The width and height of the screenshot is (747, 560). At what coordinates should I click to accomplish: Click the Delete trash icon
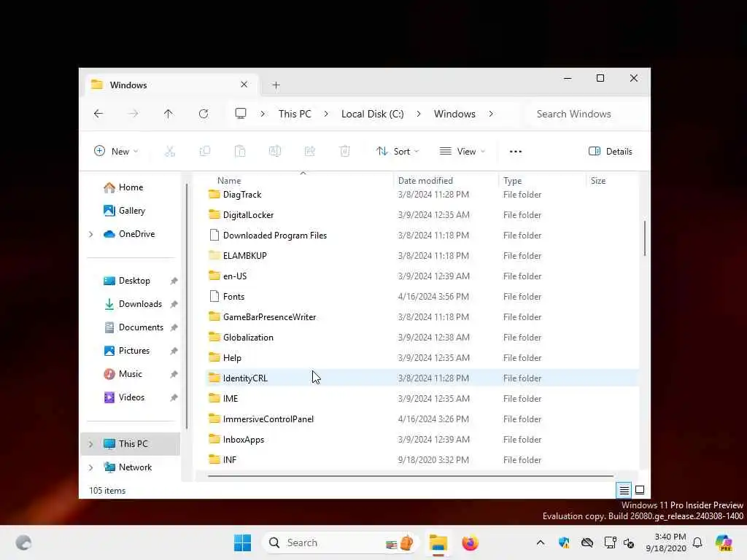345,152
